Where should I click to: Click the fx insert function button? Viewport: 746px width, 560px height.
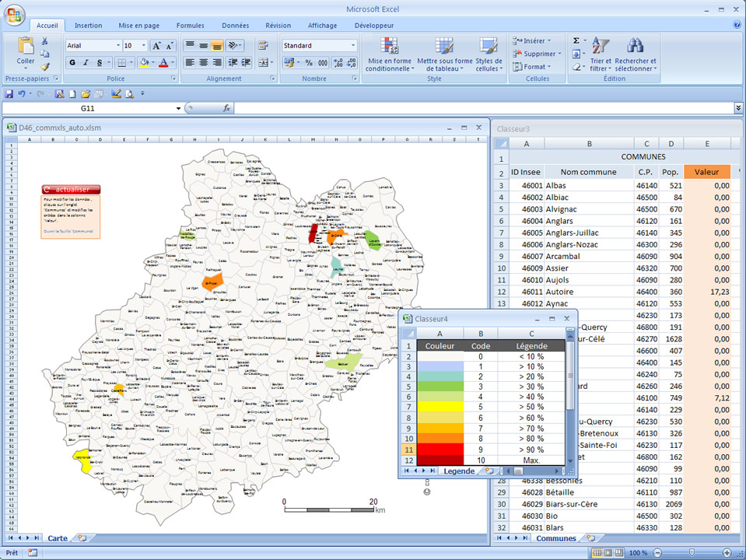[x=227, y=108]
